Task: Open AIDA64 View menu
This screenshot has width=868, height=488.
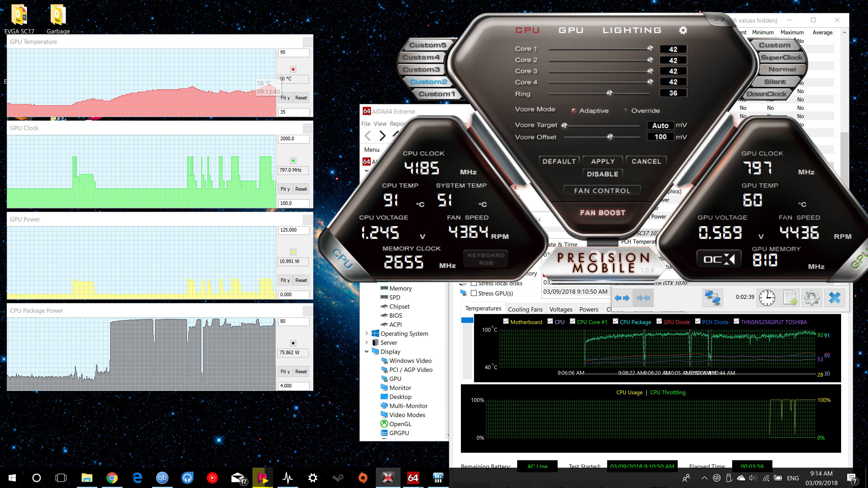Action: (x=380, y=124)
